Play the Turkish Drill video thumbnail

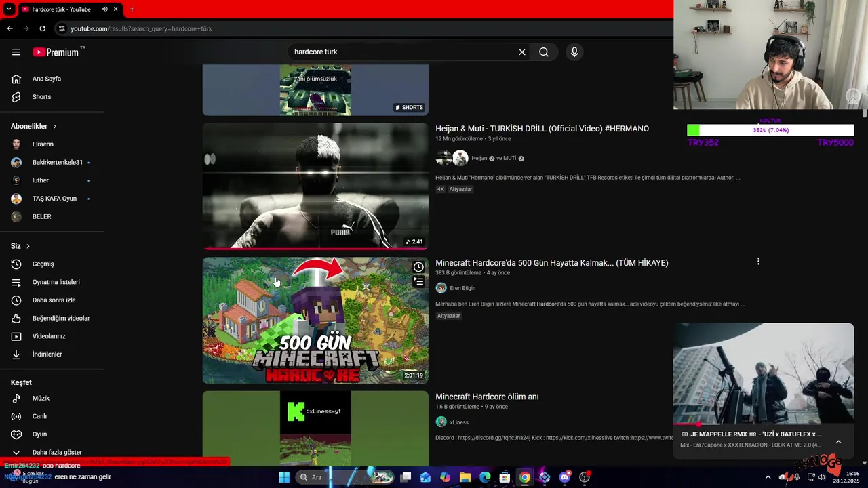(315, 186)
